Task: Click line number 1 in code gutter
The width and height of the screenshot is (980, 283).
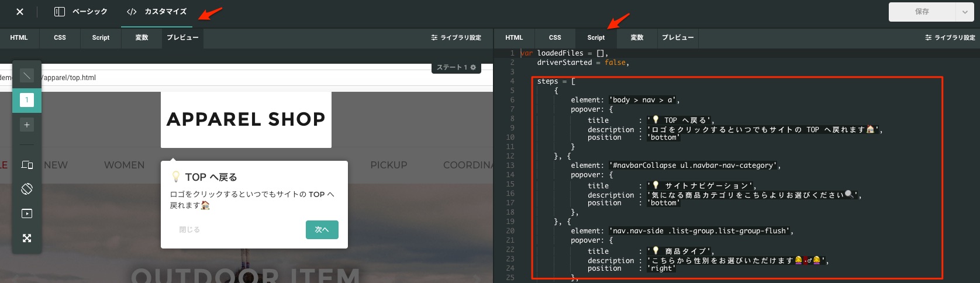Action: (x=512, y=53)
